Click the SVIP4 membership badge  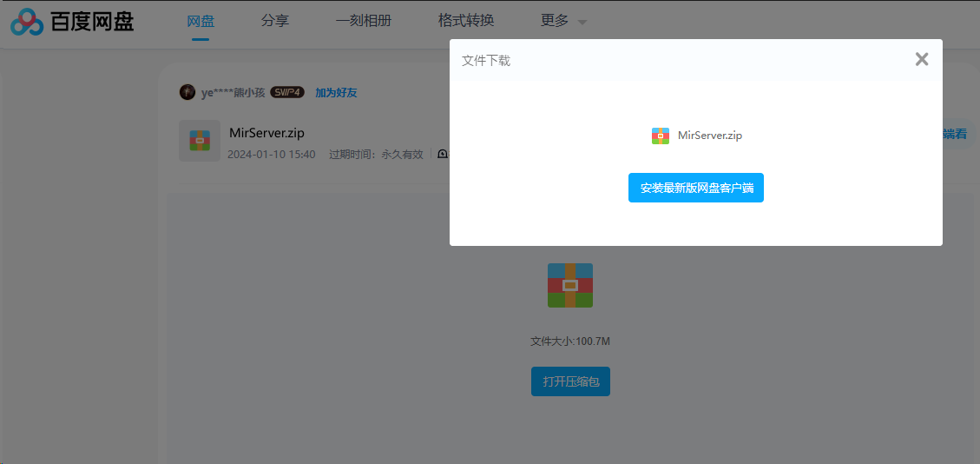point(287,92)
